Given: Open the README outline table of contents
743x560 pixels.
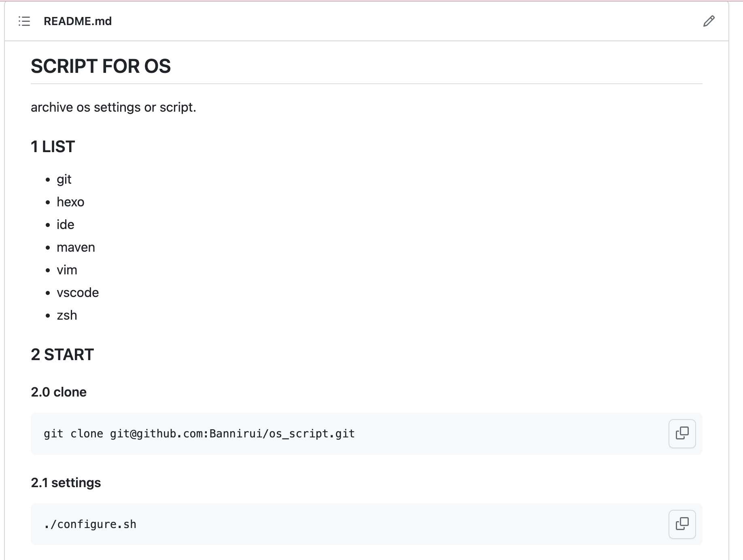Looking at the screenshot, I should 24,21.
